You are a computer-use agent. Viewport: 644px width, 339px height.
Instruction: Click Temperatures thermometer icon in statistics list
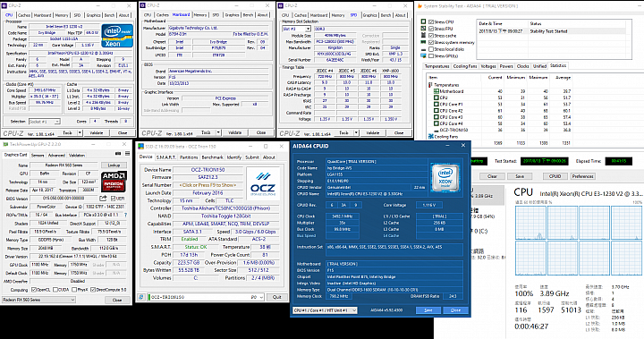(430, 85)
